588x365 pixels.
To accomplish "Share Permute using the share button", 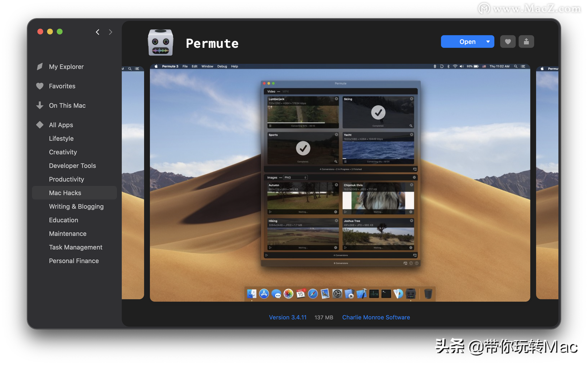I will tap(526, 42).
